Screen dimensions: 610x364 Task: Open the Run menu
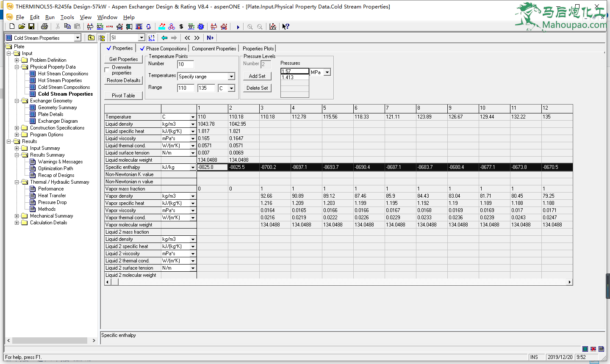pyautogui.click(x=50, y=17)
